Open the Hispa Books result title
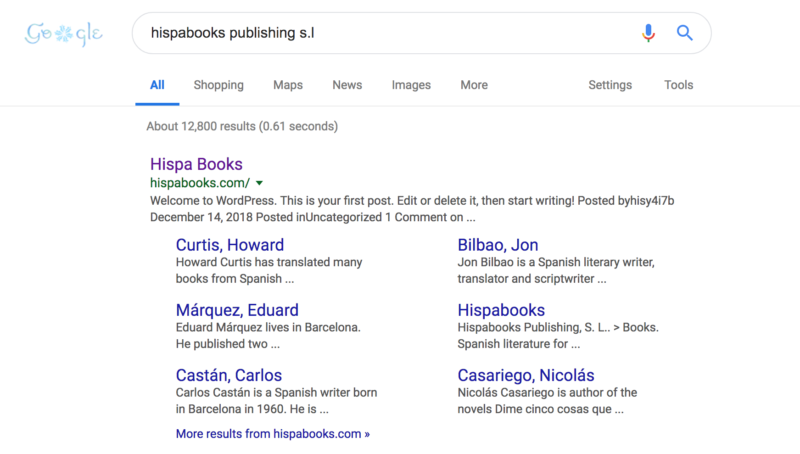The width and height of the screenshot is (800, 454). coord(196,164)
